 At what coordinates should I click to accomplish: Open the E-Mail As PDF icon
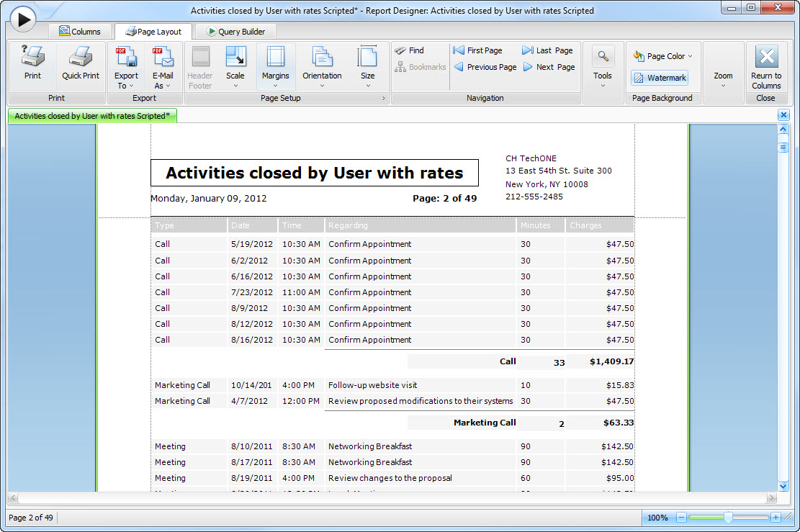pyautogui.click(x=163, y=57)
